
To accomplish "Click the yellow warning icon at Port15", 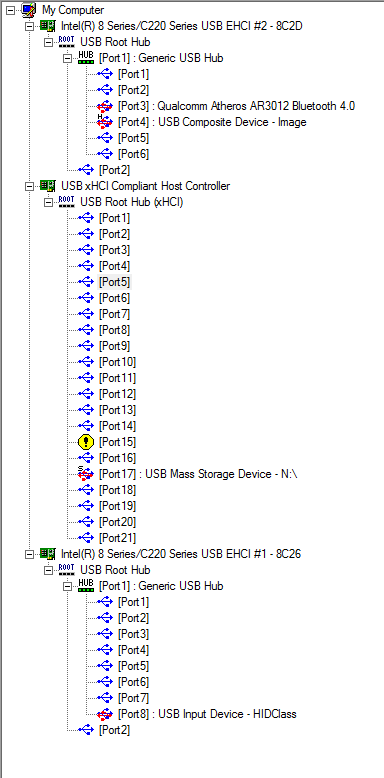I will coord(86,442).
